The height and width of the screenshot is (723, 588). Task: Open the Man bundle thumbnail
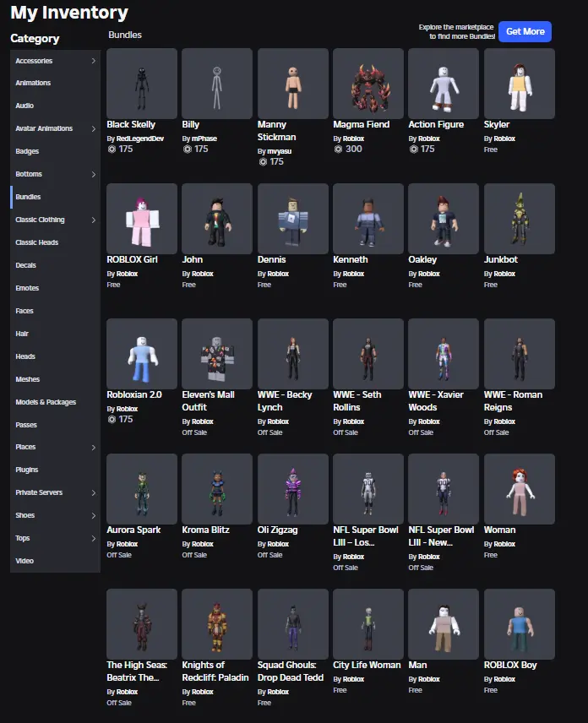444,624
